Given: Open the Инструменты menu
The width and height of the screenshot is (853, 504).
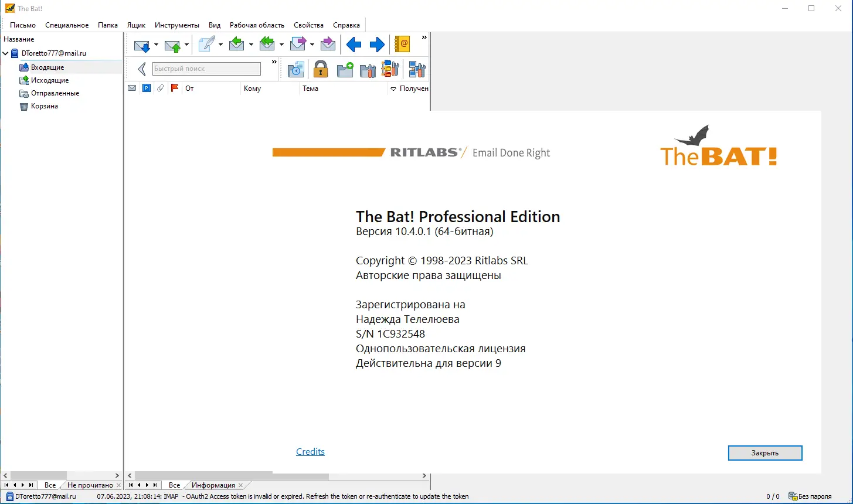Looking at the screenshot, I should (x=177, y=25).
